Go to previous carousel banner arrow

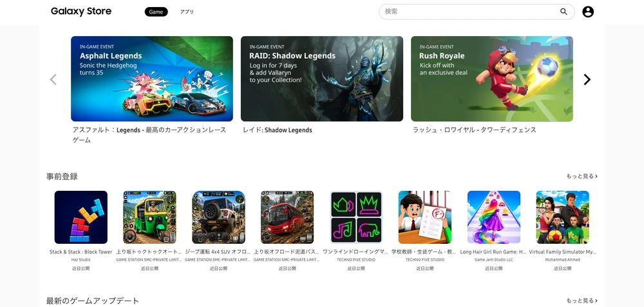[53, 79]
